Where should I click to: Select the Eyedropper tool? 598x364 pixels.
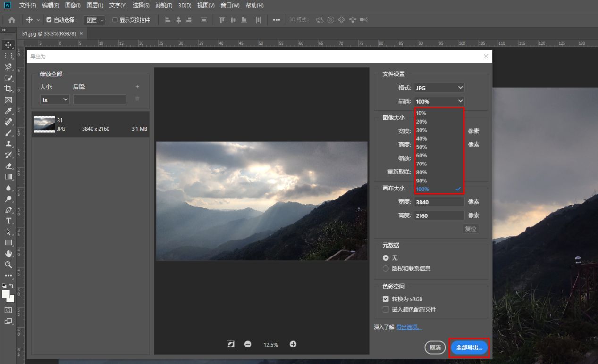tap(8, 111)
